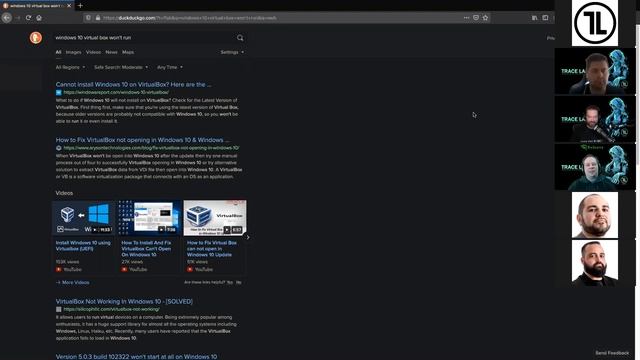Open the page actions three-dot menu
Screen dimensions: 640x360
[x=466, y=18]
